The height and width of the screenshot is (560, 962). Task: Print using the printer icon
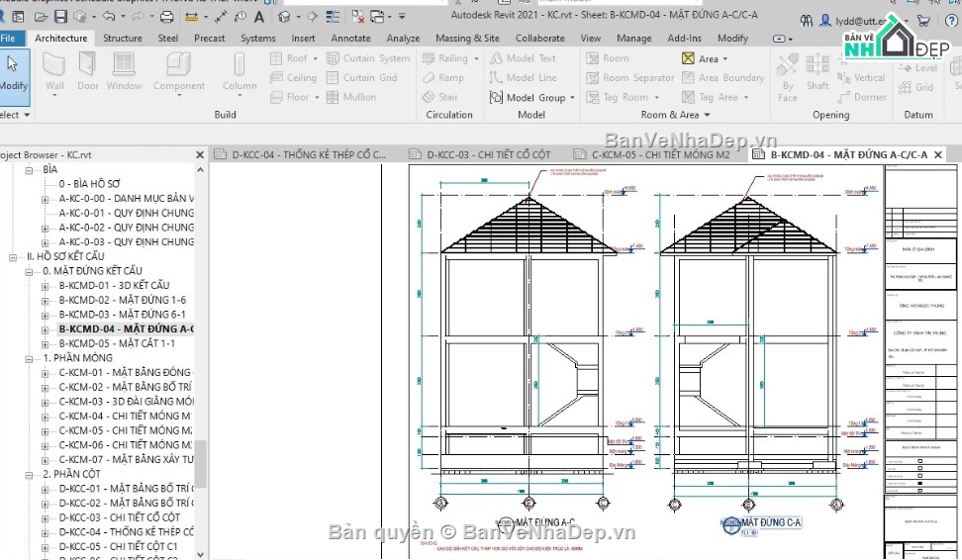(166, 17)
